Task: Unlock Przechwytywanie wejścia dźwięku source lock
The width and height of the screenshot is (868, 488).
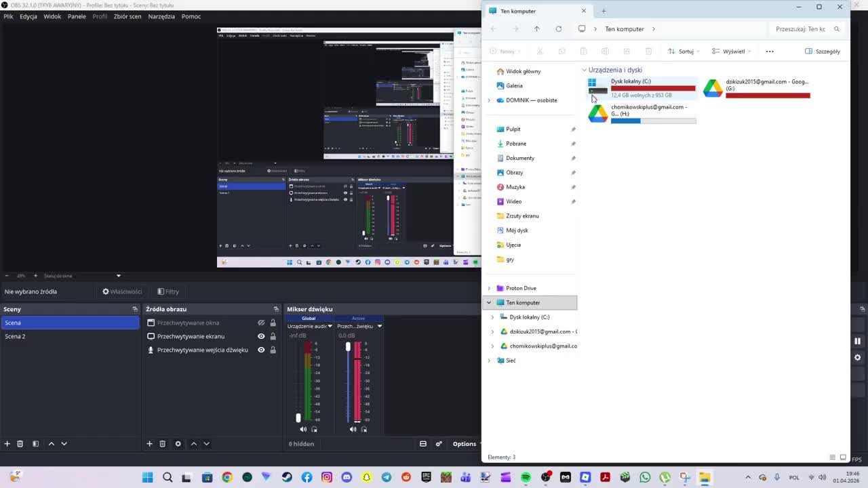Action: click(273, 350)
